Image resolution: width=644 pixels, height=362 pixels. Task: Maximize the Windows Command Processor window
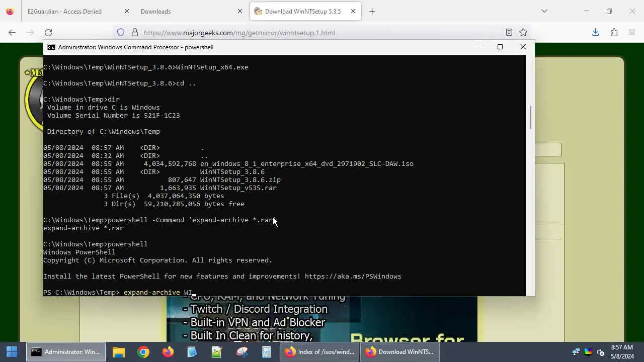click(500, 47)
